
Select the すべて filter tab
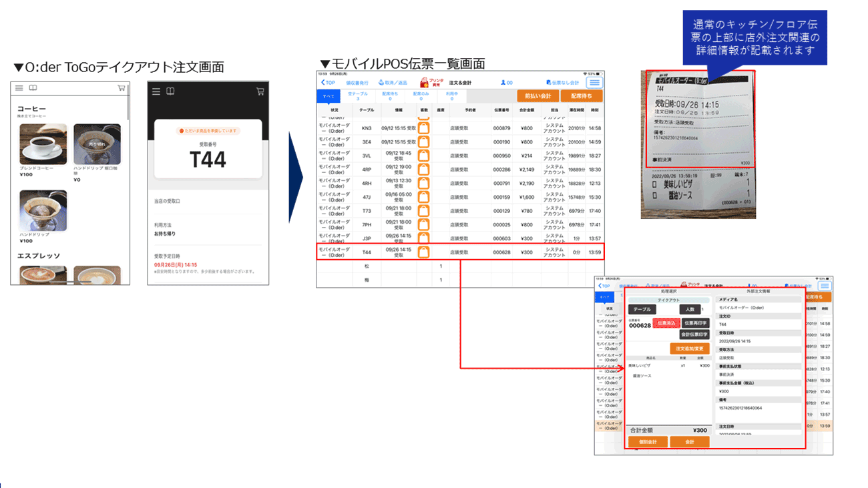point(329,97)
